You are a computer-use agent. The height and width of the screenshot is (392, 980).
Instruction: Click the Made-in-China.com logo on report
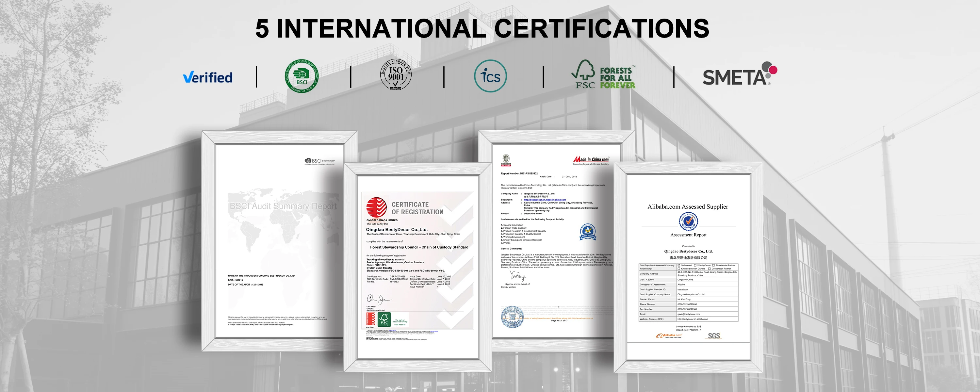coord(591,160)
